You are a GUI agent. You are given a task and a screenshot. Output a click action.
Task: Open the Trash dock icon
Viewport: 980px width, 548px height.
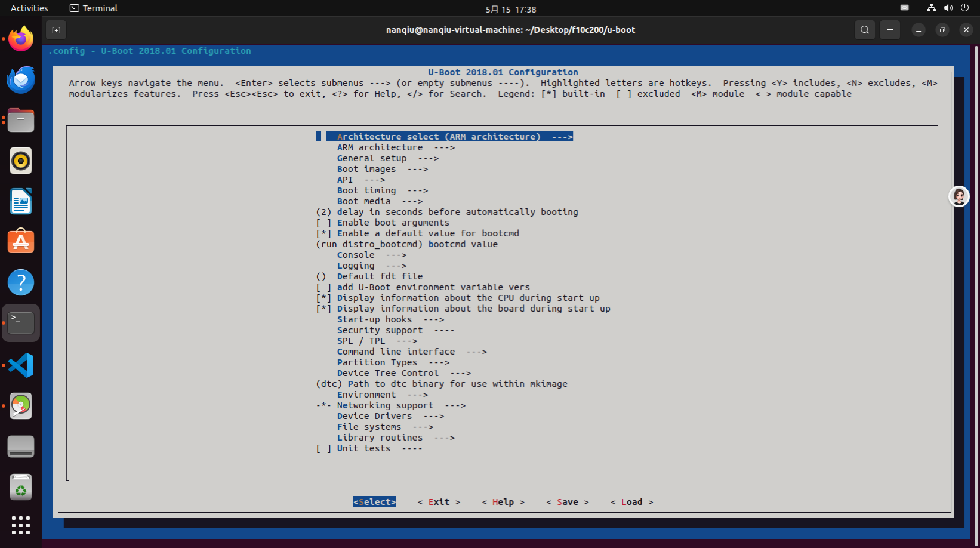(x=21, y=487)
